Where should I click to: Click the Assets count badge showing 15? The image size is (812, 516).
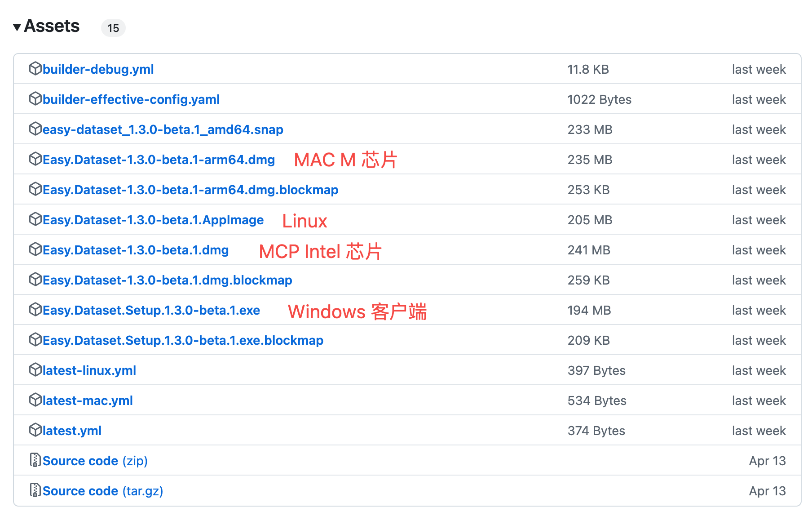113,28
